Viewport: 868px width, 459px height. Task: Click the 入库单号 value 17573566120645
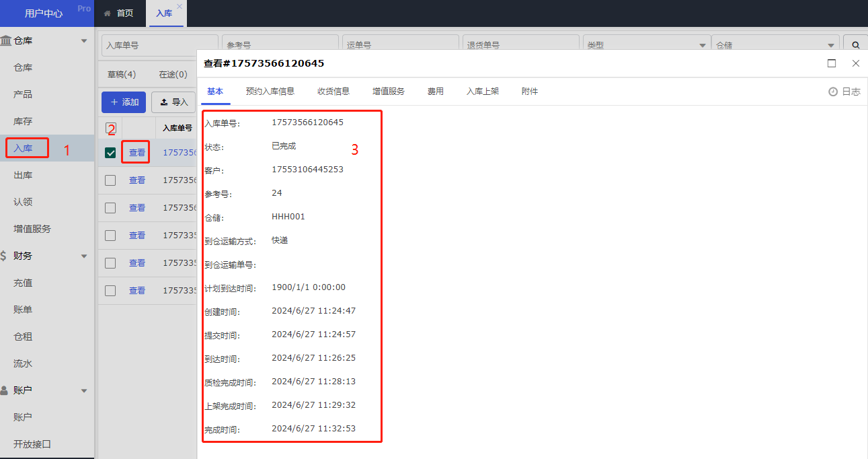click(307, 122)
